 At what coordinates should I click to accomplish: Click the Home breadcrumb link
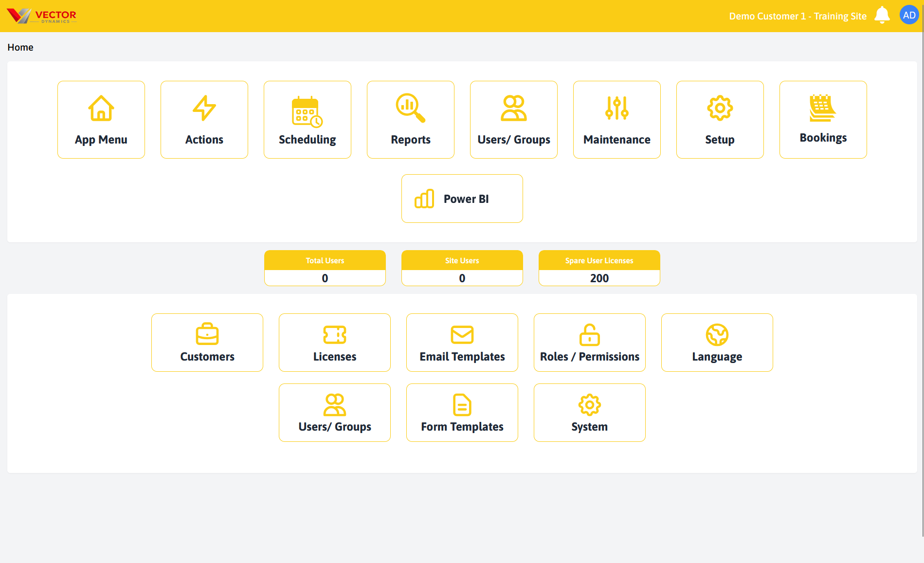coord(20,47)
